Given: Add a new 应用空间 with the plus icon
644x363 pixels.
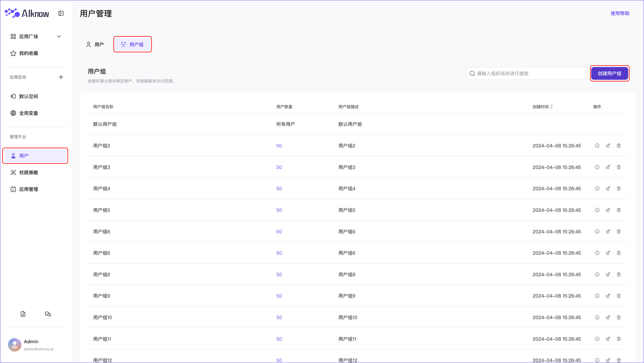Looking at the screenshot, I should pyautogui.click(x=61, y=77).
